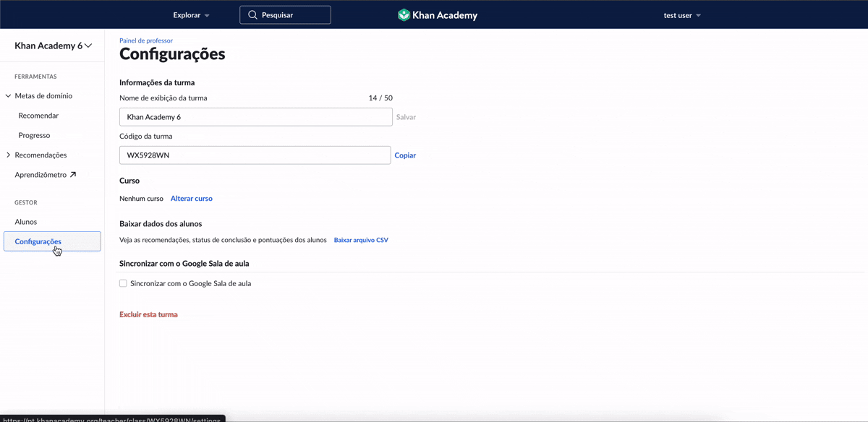
Task: Open Progresso in the sidebar
Action: click(34, 135)
